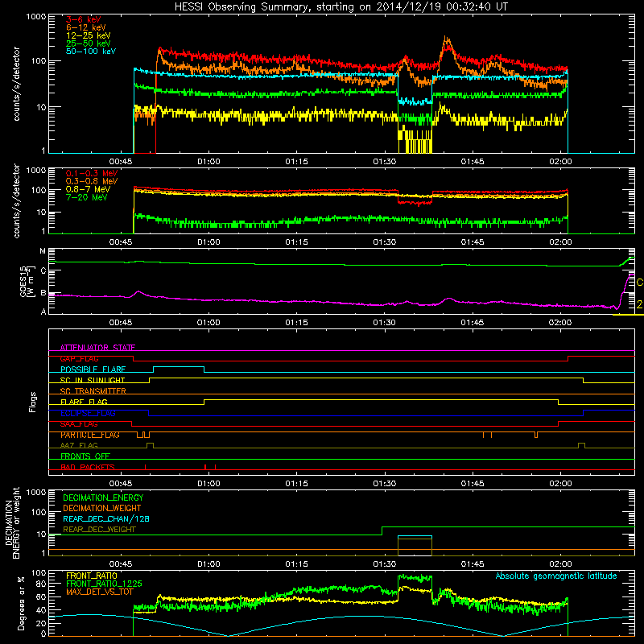This screenshot has height=644, width=644.
Task: Click the B class tick on GOES axis
Action: click(x=43, y=293)
